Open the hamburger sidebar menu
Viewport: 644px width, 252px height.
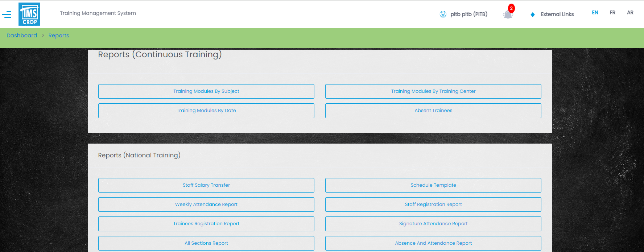coord(7,15)
